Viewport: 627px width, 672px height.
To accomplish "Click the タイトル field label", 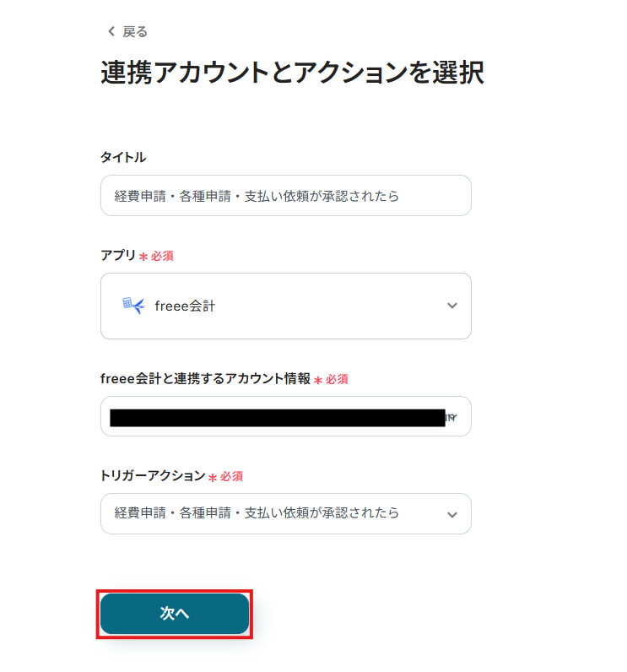I will [123, 157].
